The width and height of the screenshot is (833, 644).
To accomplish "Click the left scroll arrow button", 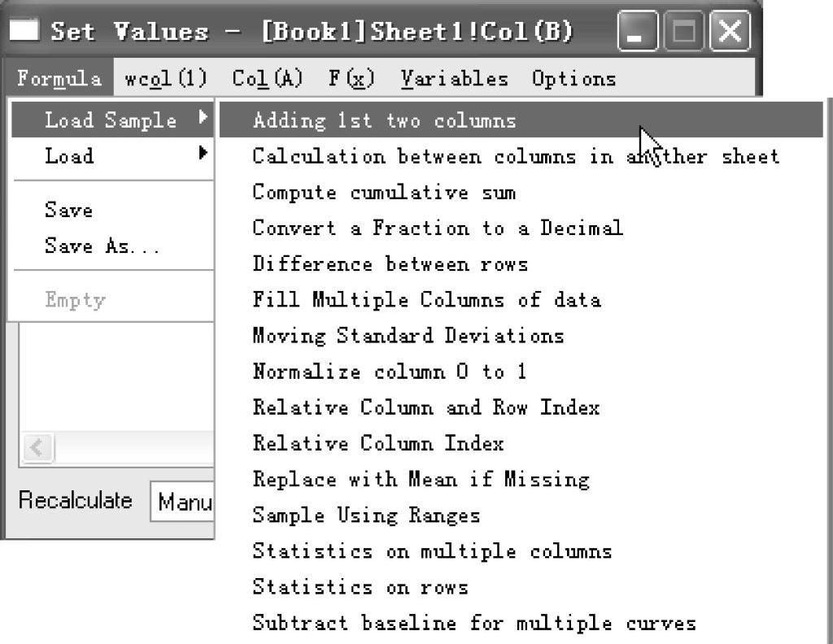I will point(37,449).
